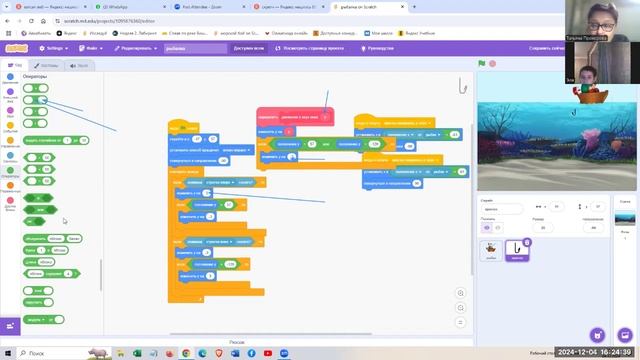
Task: Select the Variables blocks category circle
Action: (10, 185)
